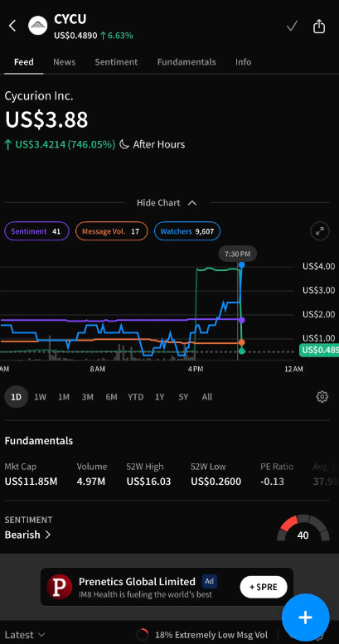Select the YTD time range
Screen dimensions: 339x644
(x=136, y=397)
